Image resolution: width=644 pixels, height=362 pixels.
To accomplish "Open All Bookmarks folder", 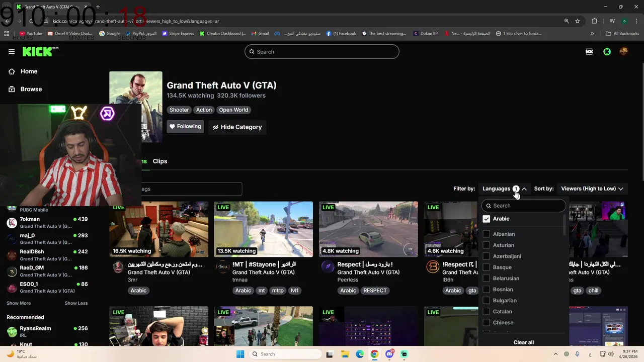I will tap(622, 34).
